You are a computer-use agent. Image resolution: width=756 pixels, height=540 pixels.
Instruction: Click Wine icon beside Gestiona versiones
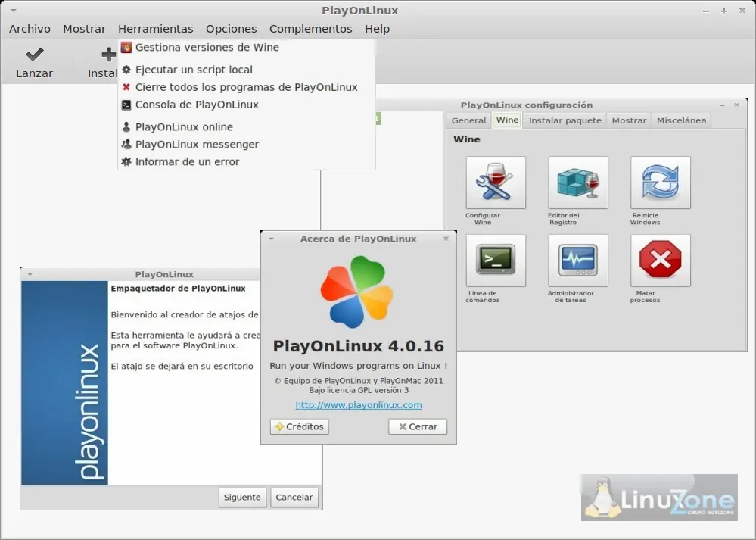tap(126, 47)
